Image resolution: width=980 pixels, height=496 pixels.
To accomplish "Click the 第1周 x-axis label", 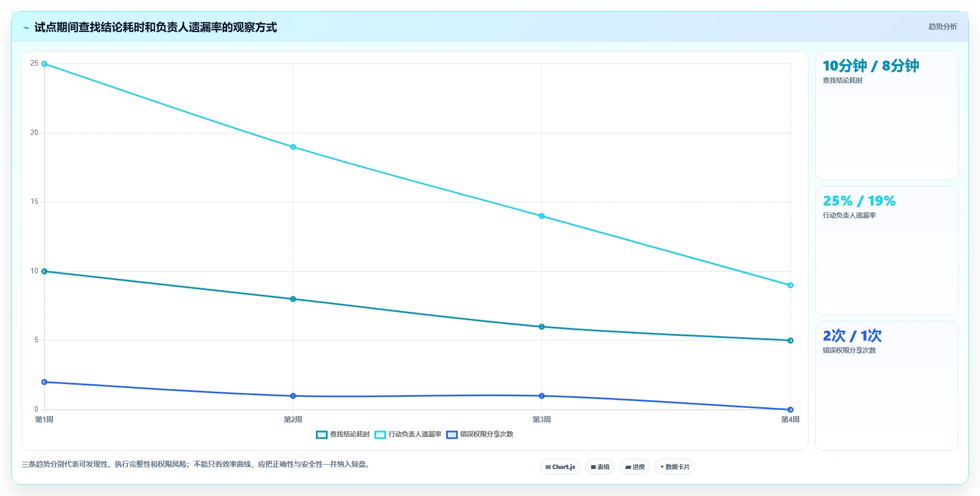I will click(x=44, y=419).
